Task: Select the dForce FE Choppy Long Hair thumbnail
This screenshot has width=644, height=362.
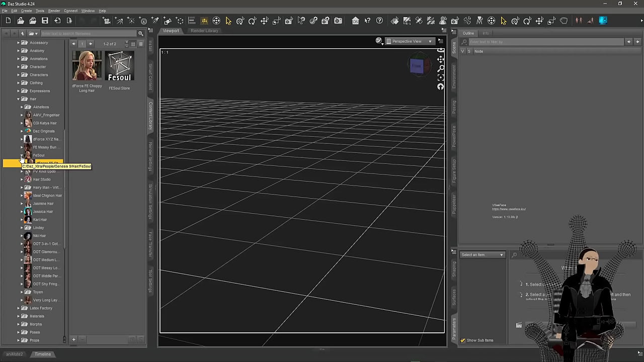Action: 87,66
